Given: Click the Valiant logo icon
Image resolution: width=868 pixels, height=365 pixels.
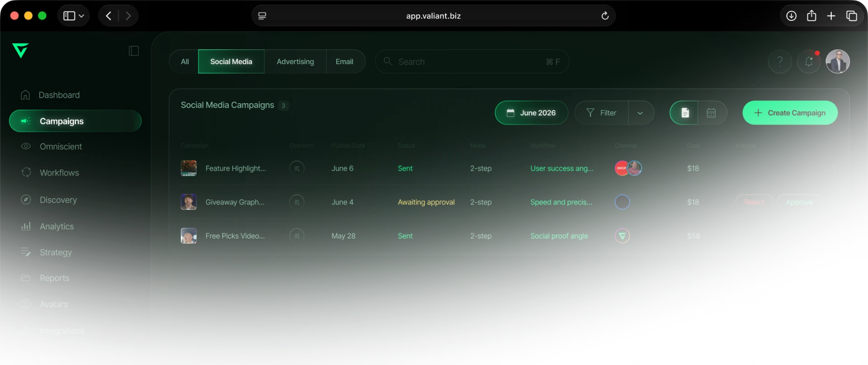Looking at the screenshot, I should point(20,50).
